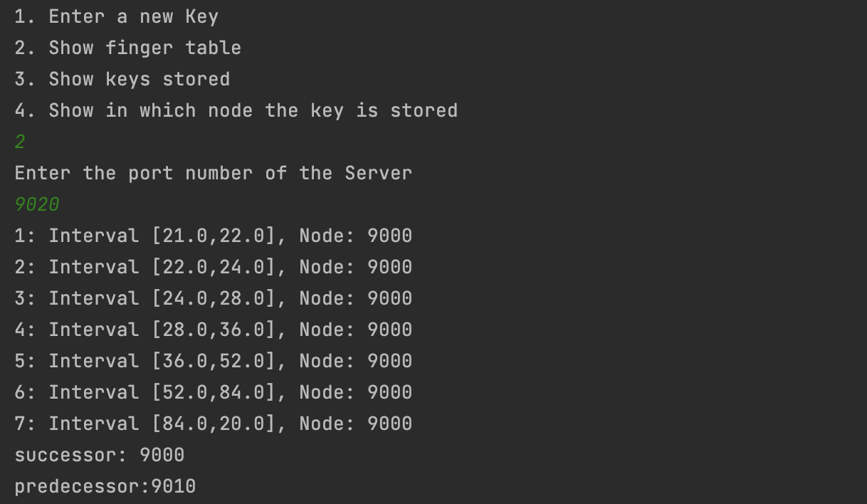The height and width of the screenshot is (504, 867).
Task: Click 'Node: 9000' on finger row 1
Action: (355, 236)
